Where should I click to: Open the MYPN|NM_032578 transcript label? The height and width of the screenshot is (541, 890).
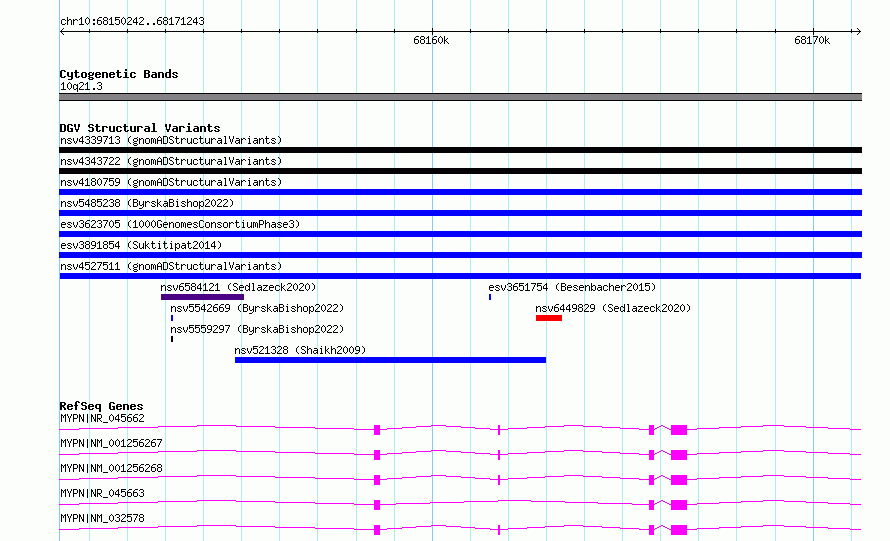tap(102, 518)
